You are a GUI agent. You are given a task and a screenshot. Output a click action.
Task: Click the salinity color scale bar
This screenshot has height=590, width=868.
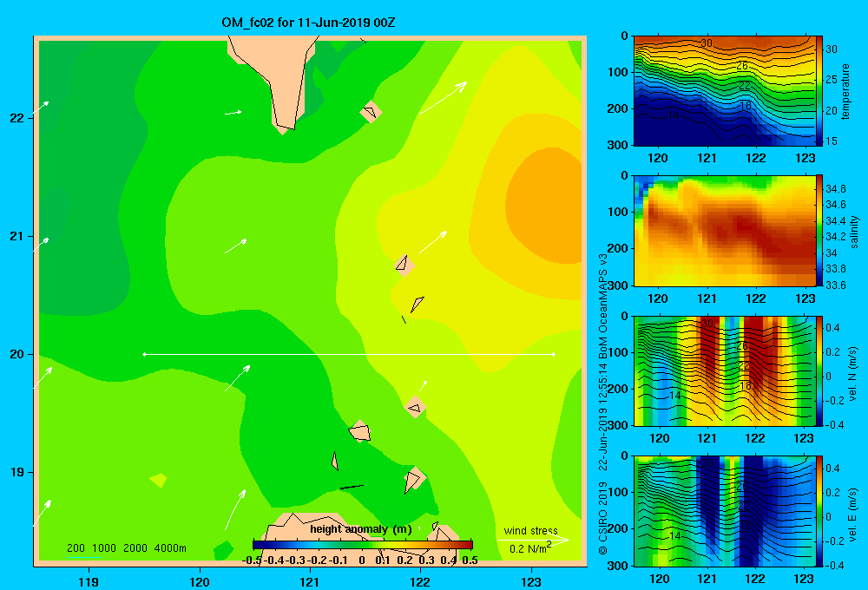coord(819,231)
